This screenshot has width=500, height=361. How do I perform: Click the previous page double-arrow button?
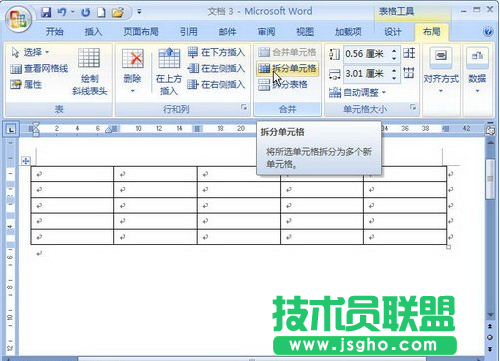490,326
